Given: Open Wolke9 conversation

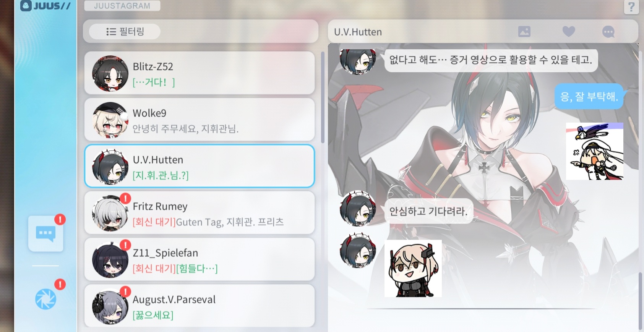Looking at the screenshot, I should 200,120.
